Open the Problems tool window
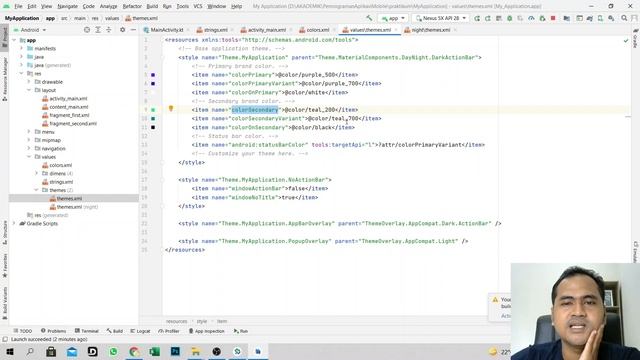The image size is (640, 360). [53, 331]
